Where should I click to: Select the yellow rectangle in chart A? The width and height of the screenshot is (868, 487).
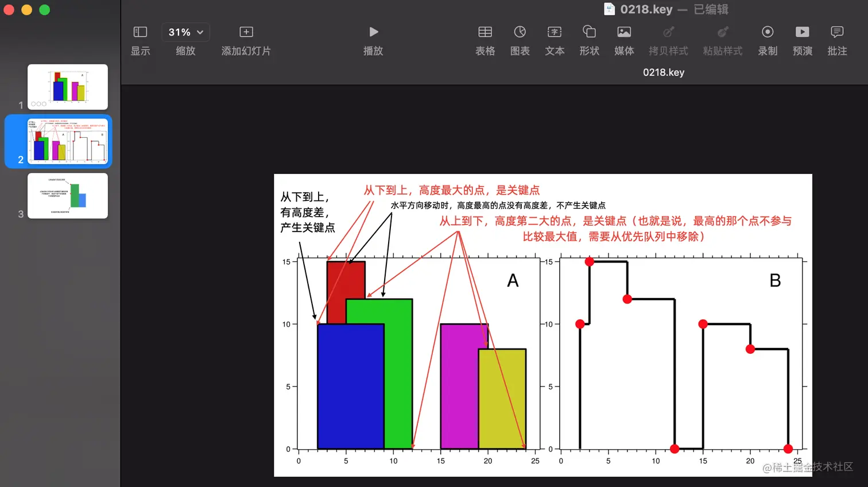click(502, 399)
